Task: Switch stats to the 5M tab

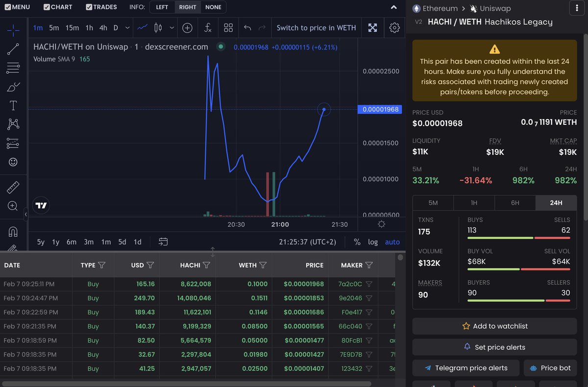Action: coord(433,203)
